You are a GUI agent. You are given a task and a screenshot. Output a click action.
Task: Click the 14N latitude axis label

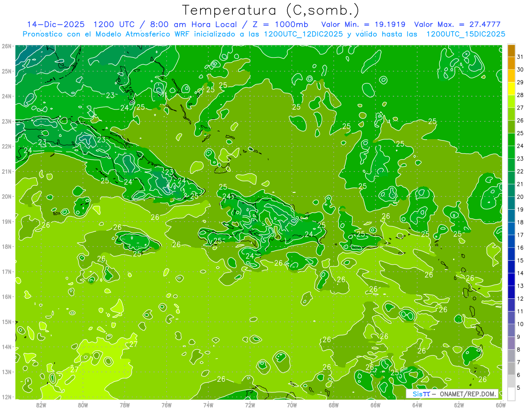point(7,347)
